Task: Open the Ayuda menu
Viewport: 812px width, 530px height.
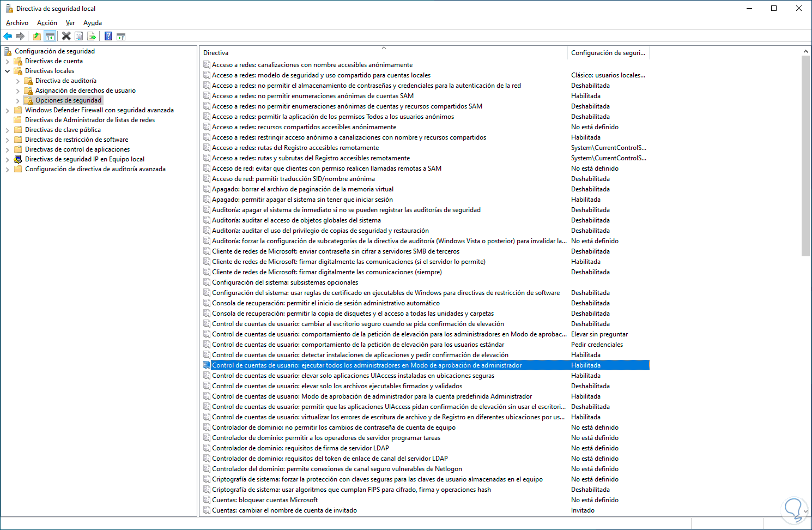Action: coord(93,23)
